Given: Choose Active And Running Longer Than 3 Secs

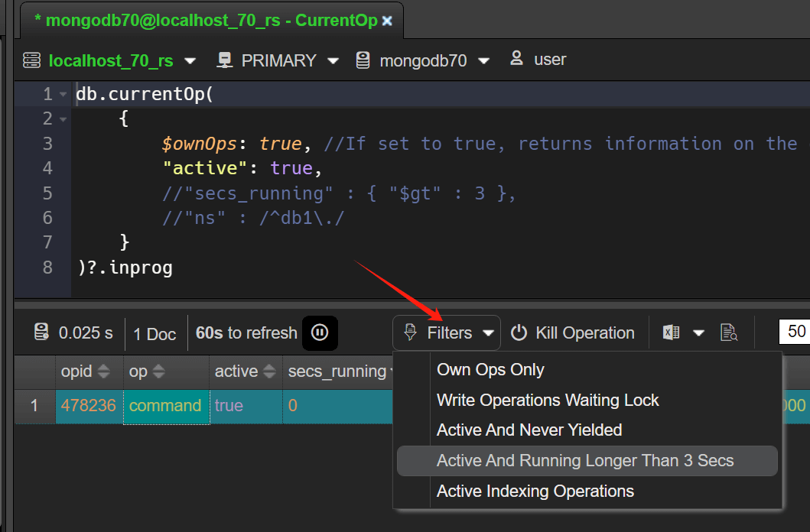Looking at the screenshot, I should pos(587,461).
